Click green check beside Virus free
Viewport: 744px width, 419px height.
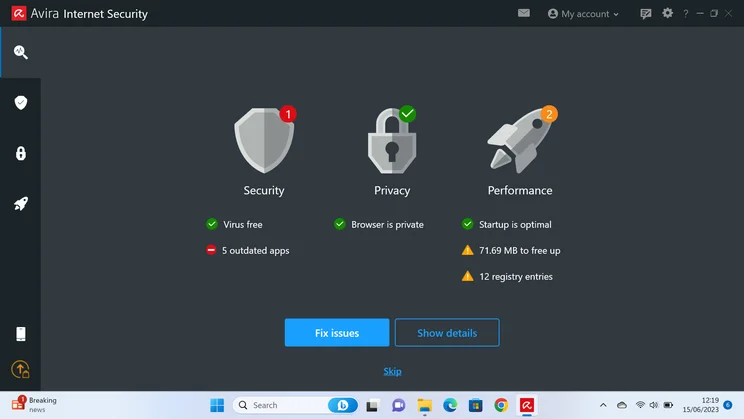pyautogui.click(x=212, y=223)
